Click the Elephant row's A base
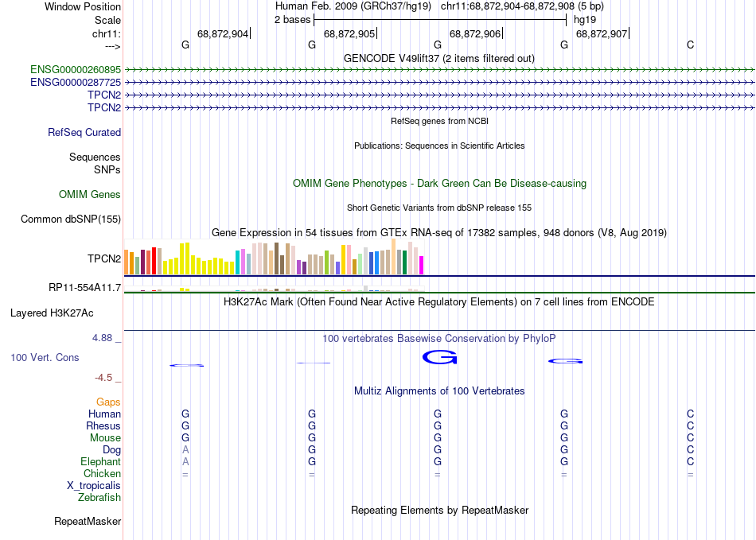The width and height of the screenshot is (756, 540). (185, 461)
